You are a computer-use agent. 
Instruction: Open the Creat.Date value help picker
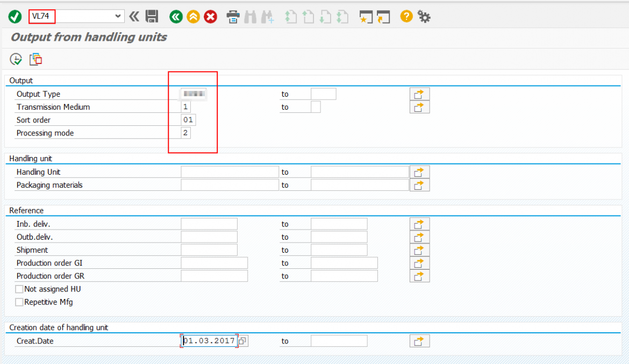pos(243,341)
